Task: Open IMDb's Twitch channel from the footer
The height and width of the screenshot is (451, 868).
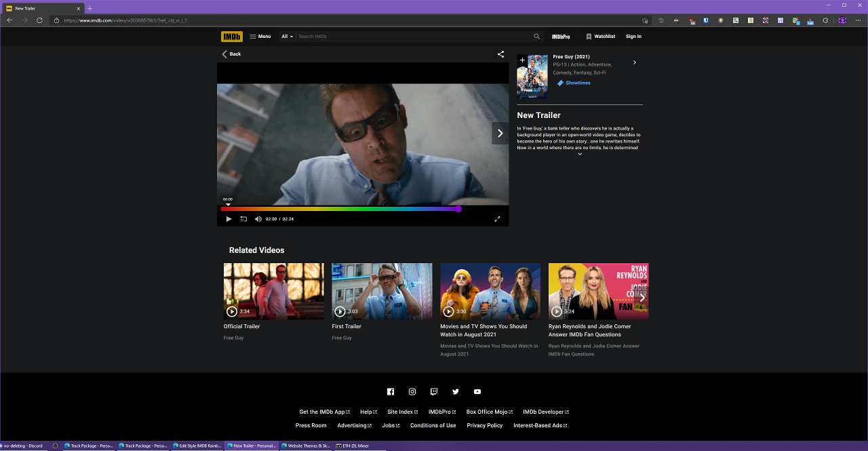Action: pos(434,391)
